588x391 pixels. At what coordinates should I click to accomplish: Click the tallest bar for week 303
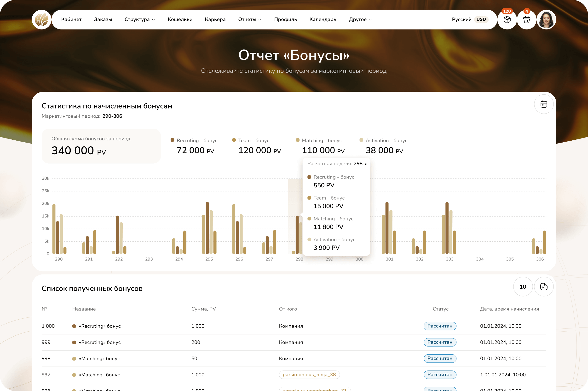[x=447, y=228]
